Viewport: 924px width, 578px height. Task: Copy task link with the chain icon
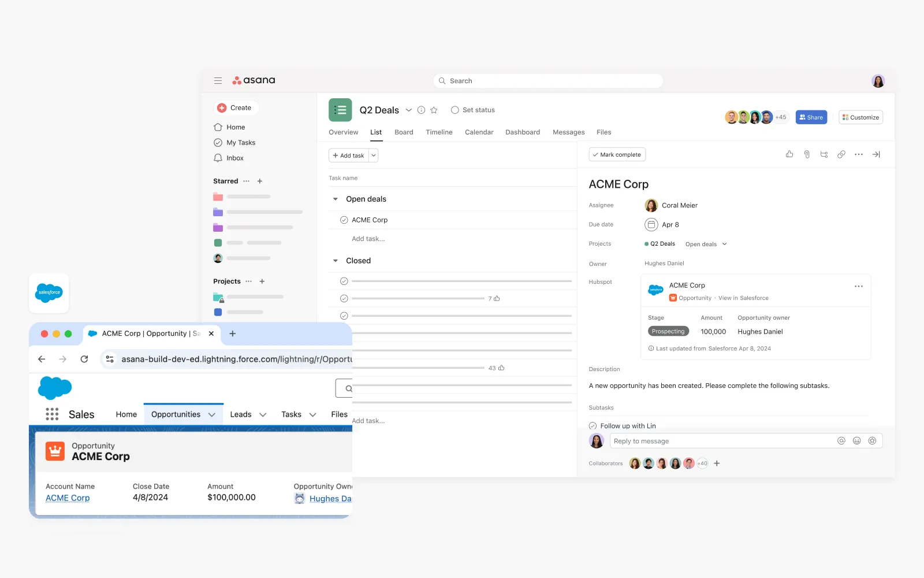pyautogui.click(x=841, y=154)
